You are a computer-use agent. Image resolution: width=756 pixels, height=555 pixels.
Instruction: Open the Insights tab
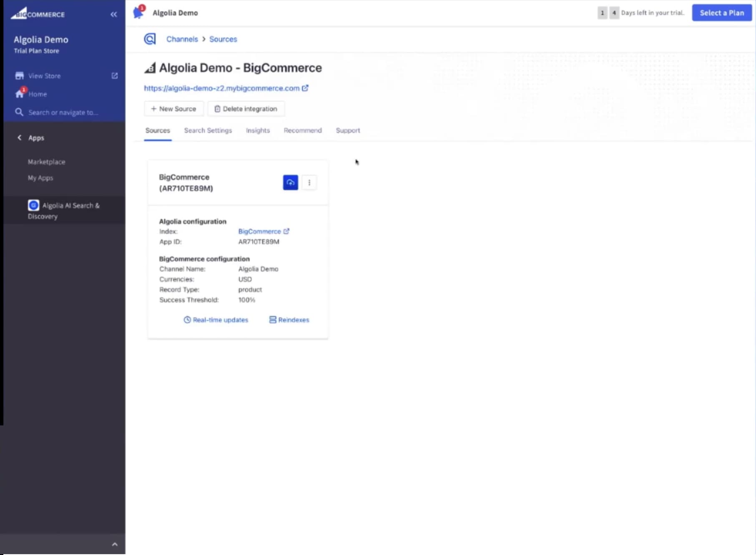[x=258, y=130]
